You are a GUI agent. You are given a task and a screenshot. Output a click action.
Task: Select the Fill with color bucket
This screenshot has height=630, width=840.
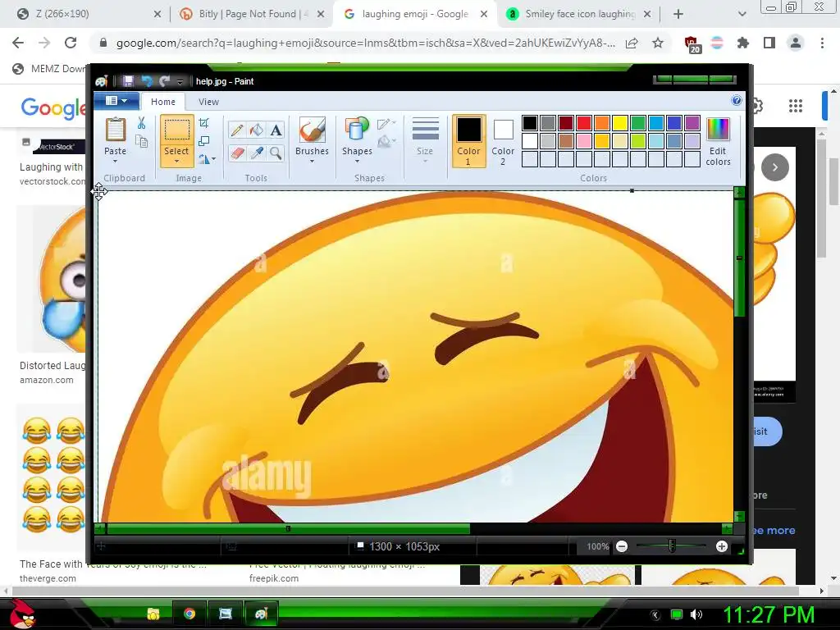[x=257, y=130]
